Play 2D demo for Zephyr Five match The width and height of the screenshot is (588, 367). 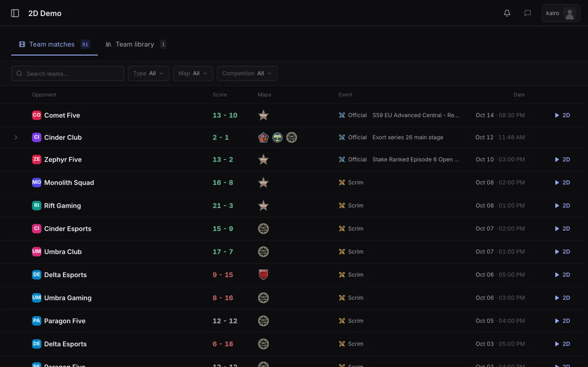[562, 160]
